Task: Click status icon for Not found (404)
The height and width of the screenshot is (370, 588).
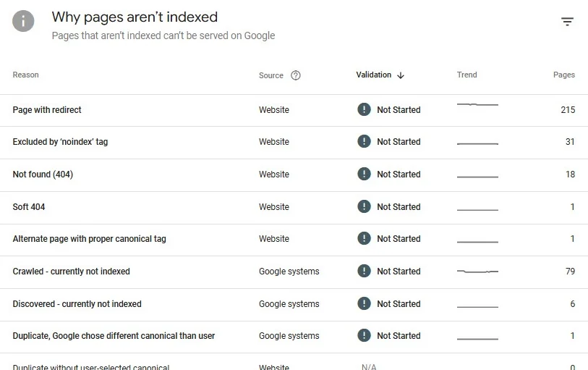Action: click(364, 175)
